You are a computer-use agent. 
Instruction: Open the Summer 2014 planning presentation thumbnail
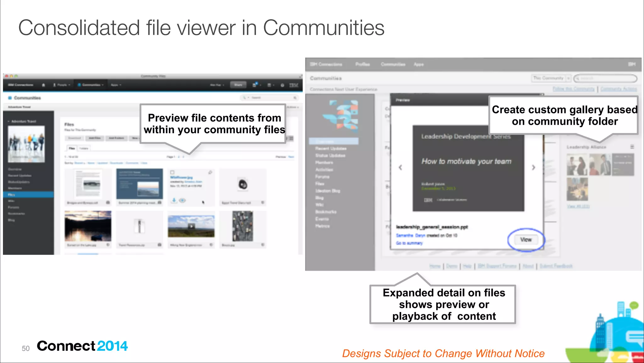pyautogui.click(x=140, y=184)
